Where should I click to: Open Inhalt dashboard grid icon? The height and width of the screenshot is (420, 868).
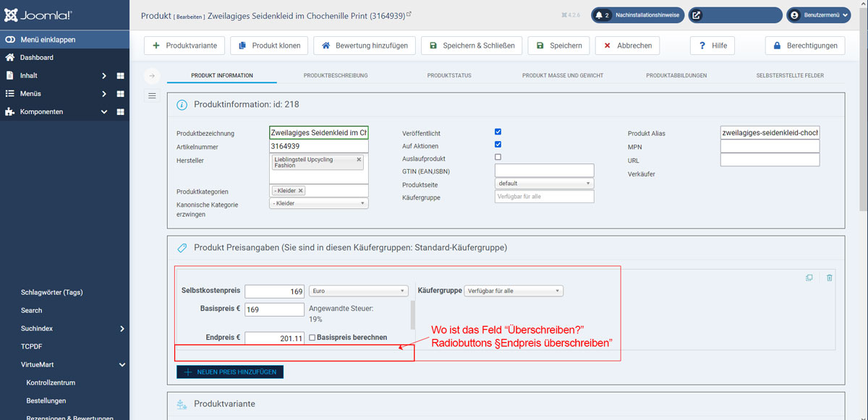click(x=120, y=76)
